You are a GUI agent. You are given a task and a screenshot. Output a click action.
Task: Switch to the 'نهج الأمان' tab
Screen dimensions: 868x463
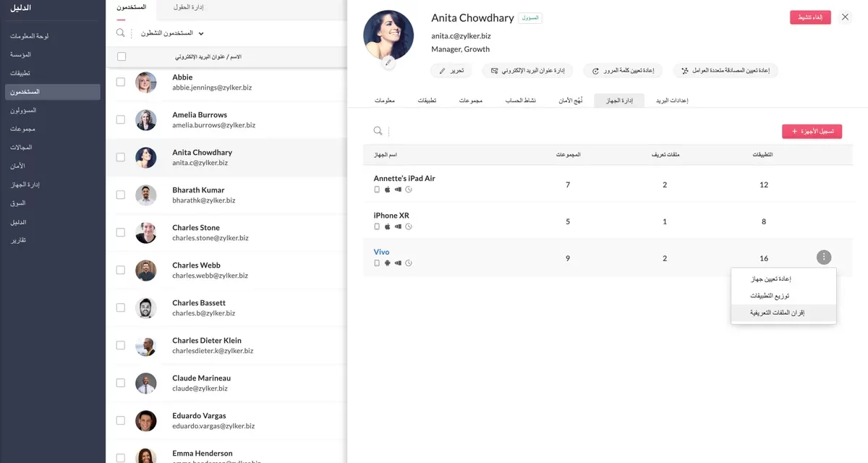(571, 101)
